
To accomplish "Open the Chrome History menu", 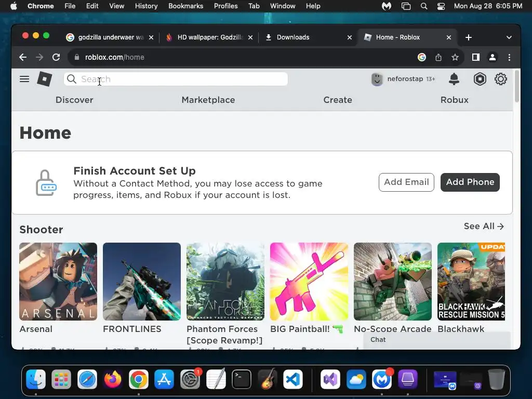I will (x=146, y=6).
